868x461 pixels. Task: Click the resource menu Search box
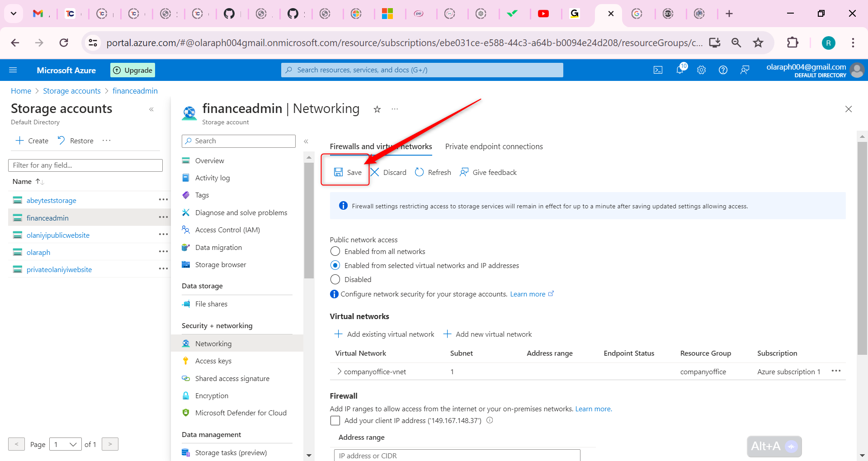click(x=239, y=141)
